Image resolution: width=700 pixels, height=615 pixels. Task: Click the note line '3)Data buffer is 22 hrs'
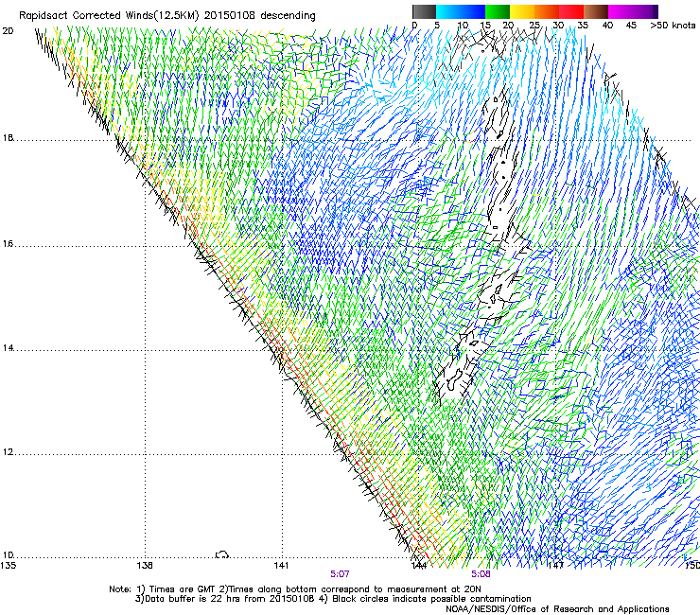pyautogui.click(x=333, y=599)
